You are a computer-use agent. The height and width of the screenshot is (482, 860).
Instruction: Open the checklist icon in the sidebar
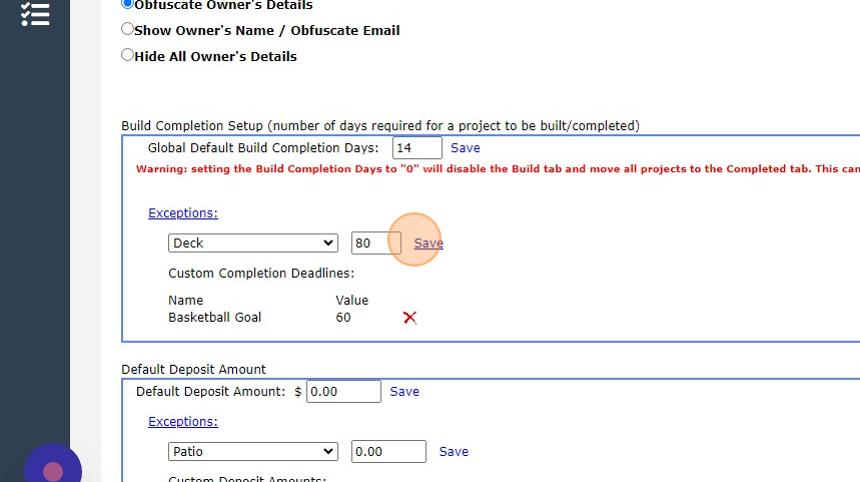coord(35,14)
